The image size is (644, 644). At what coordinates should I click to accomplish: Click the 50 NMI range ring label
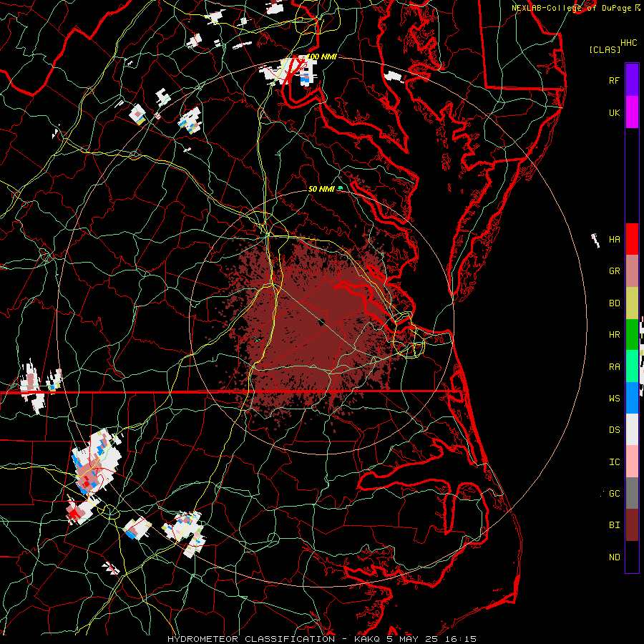tap(321, 189)
